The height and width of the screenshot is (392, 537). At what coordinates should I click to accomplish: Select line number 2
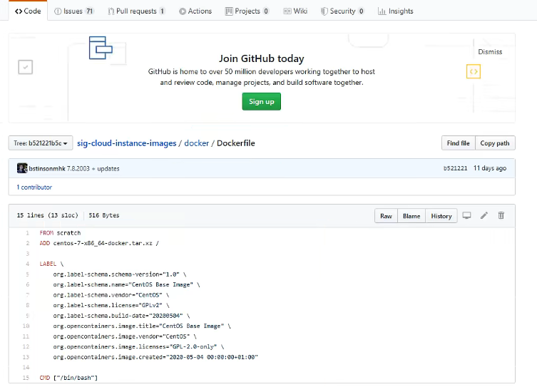(27, 243)
